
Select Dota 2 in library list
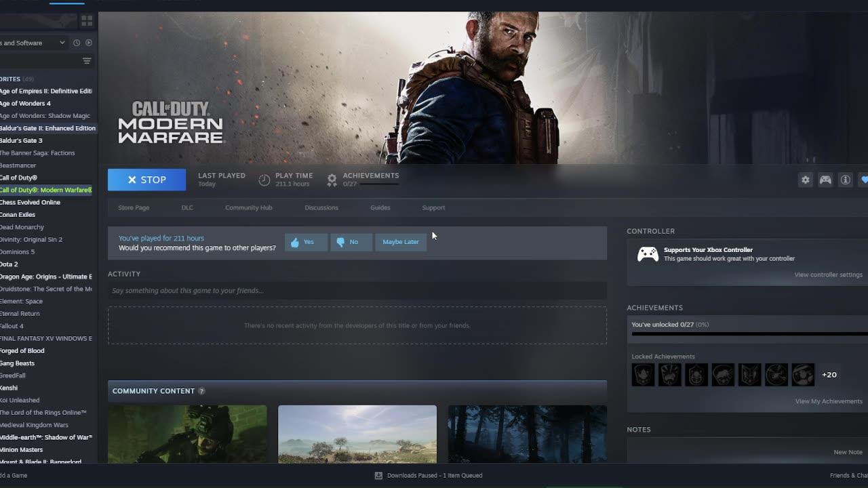click(x=9, y=264)
